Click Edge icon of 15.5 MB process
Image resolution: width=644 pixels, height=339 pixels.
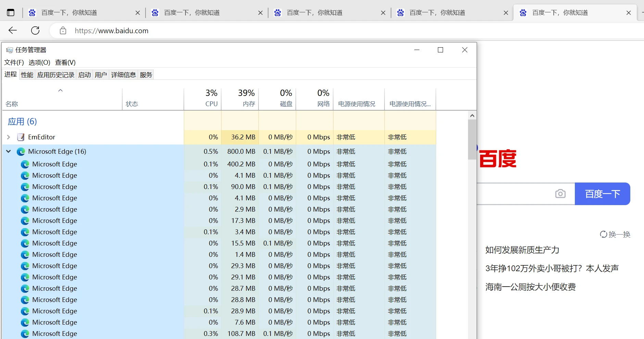tap(25, 243)
